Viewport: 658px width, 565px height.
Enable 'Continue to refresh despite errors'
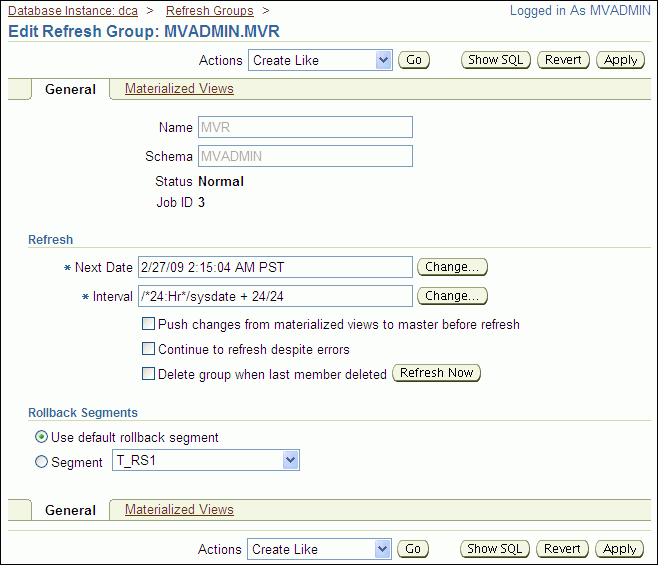point(149,349)
